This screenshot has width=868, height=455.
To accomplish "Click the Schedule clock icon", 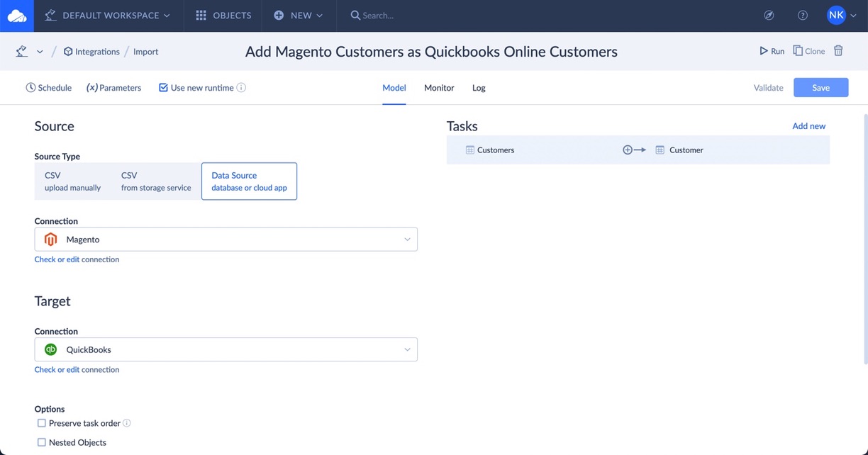I will (x=30, y=88).
